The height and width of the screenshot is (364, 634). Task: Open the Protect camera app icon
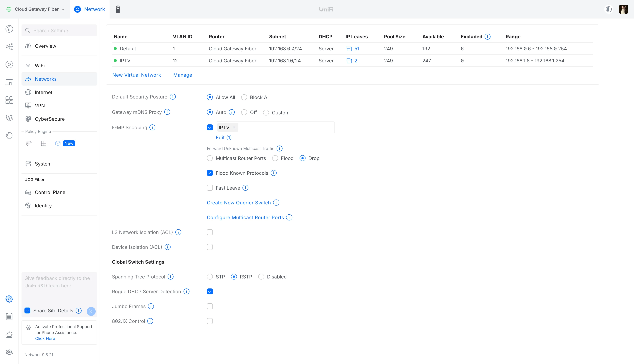click(118, 9)
